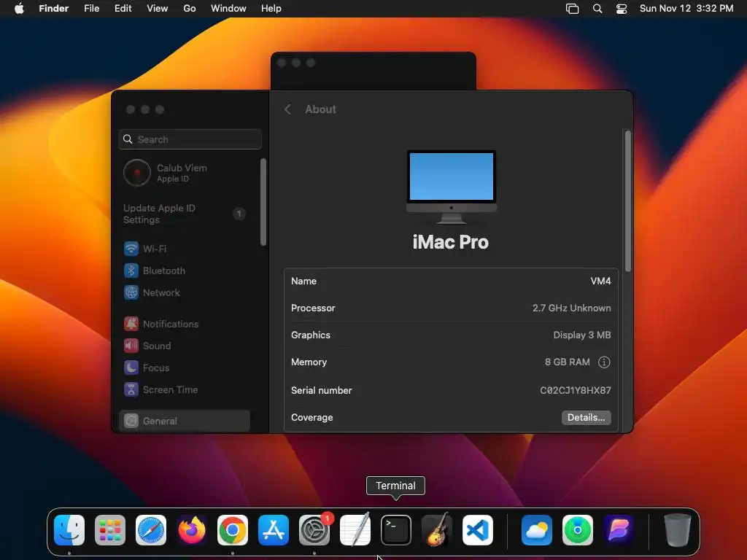The image size is (747, 560).
Task: Open GarageBand from the dock
Action: (437, 530)
